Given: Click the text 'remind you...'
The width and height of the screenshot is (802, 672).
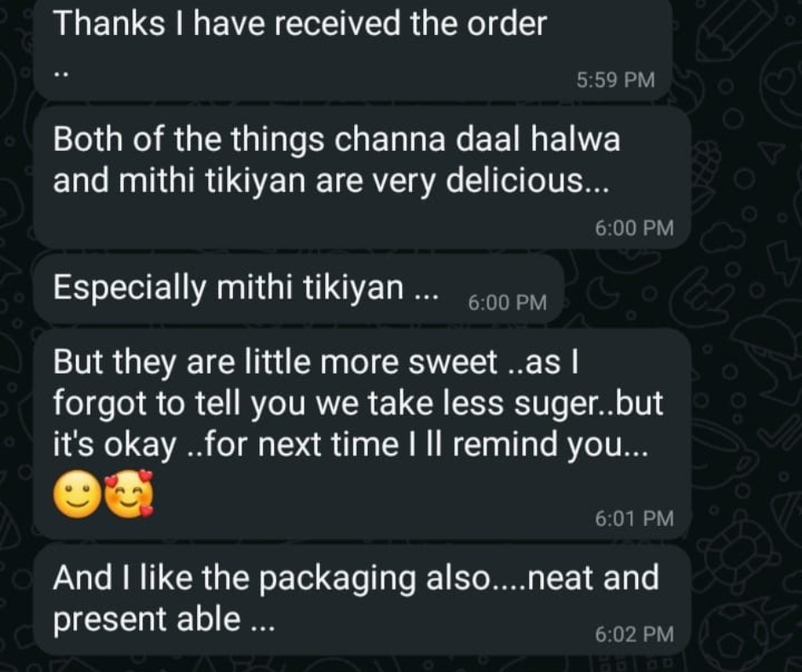Looking at the screenshot, I should pyautogui.click(x=550, y=444).
